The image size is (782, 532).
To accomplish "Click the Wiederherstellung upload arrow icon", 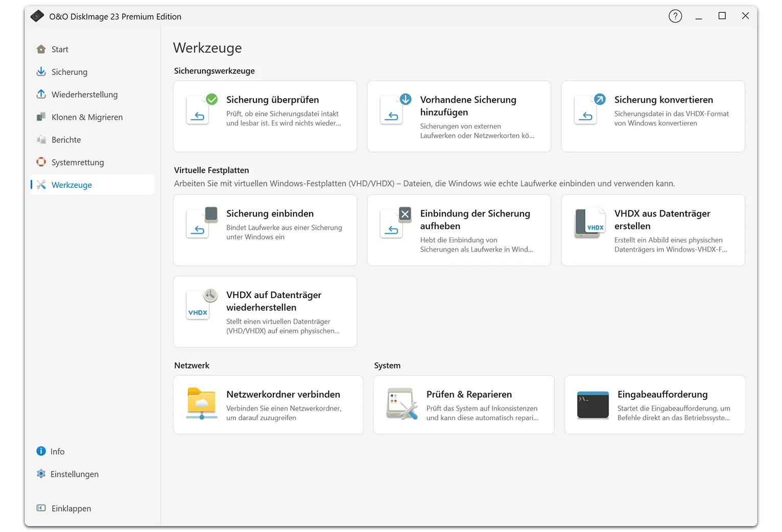I will [x=41, y=94].
